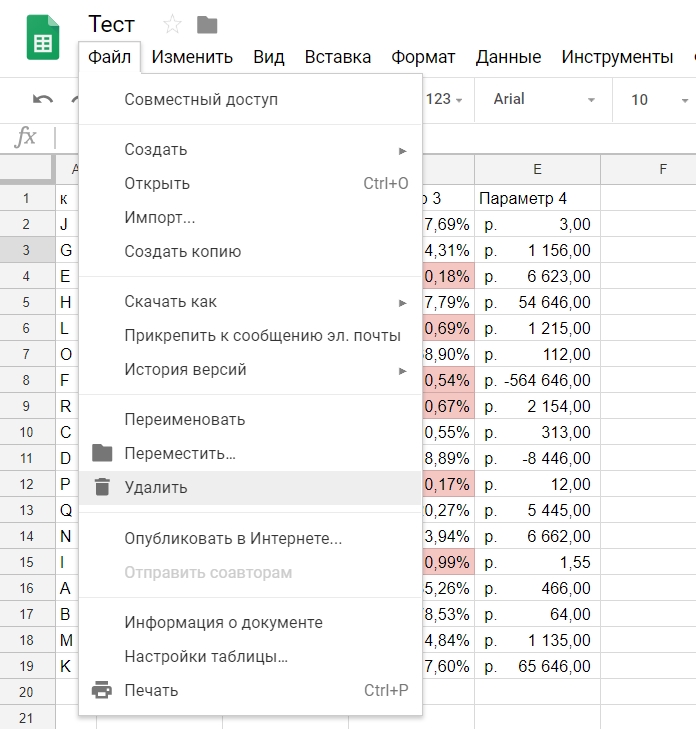The width and height of the screenshot is (696, 729).
Task: Click printer icon next to Печать
Action: [x=102, y=690]
